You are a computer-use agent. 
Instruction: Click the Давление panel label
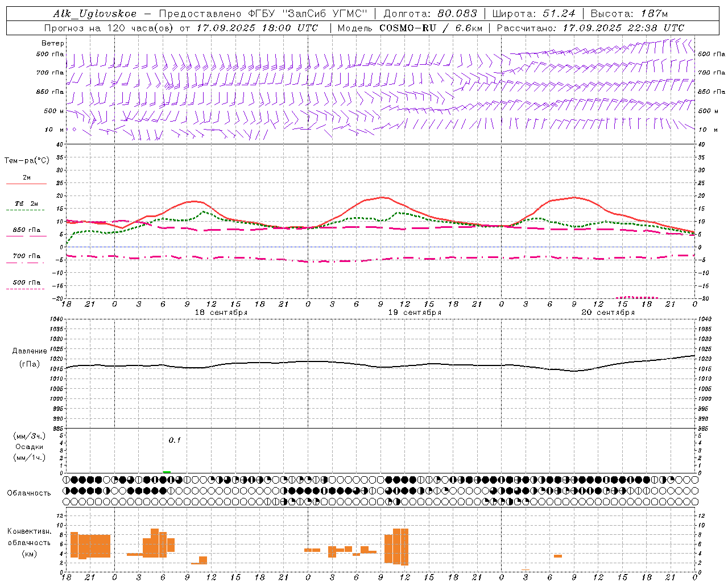coord(30,351)
